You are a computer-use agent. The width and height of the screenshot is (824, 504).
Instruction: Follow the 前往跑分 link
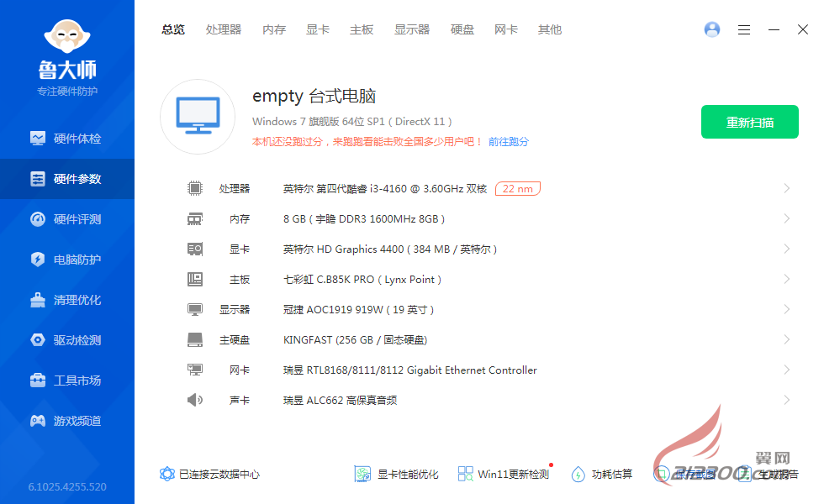[x=509, y=142]
